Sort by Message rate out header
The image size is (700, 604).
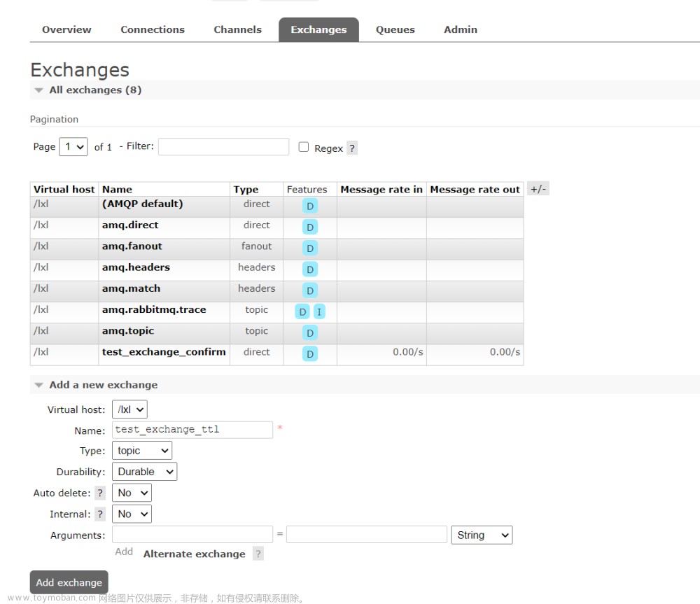point(475,189)
